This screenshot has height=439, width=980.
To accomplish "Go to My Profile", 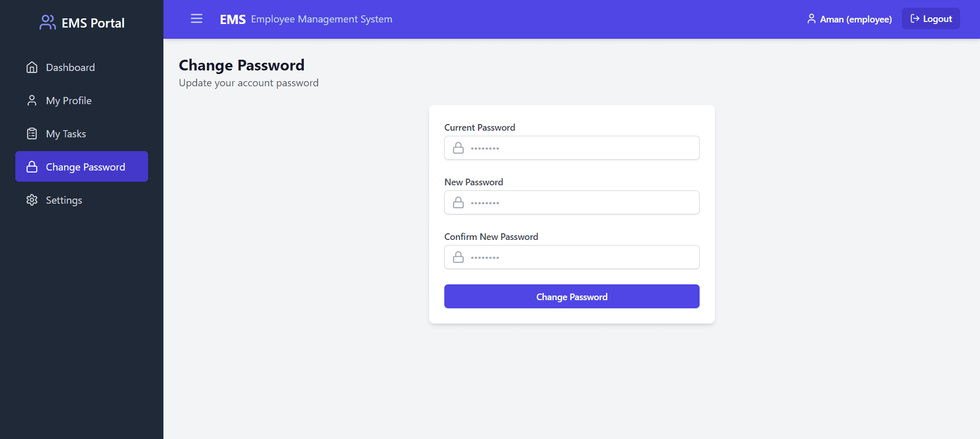I will (82, 101).
